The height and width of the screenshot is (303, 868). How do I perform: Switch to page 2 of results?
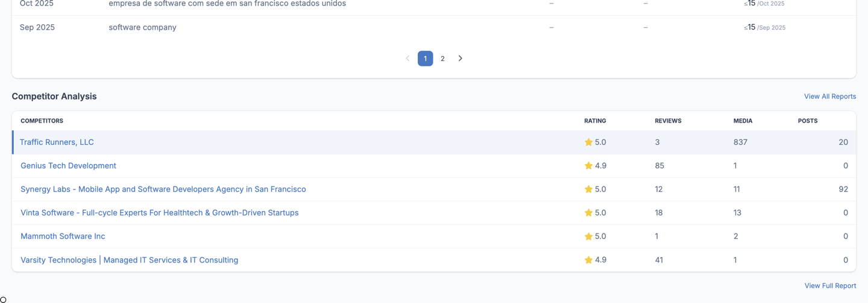pyautogui.click(x=442, y=59)
